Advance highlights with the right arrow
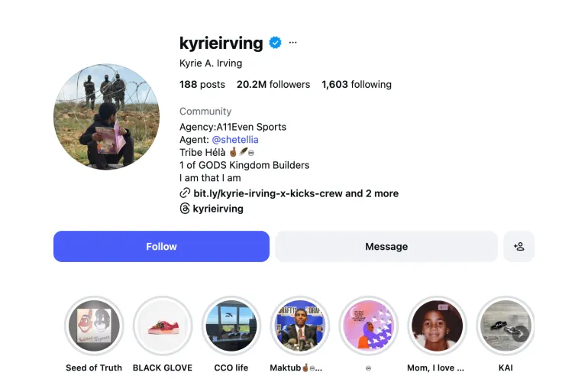The image size is (588, 392). pyautogui.click(x=521, y=333)
